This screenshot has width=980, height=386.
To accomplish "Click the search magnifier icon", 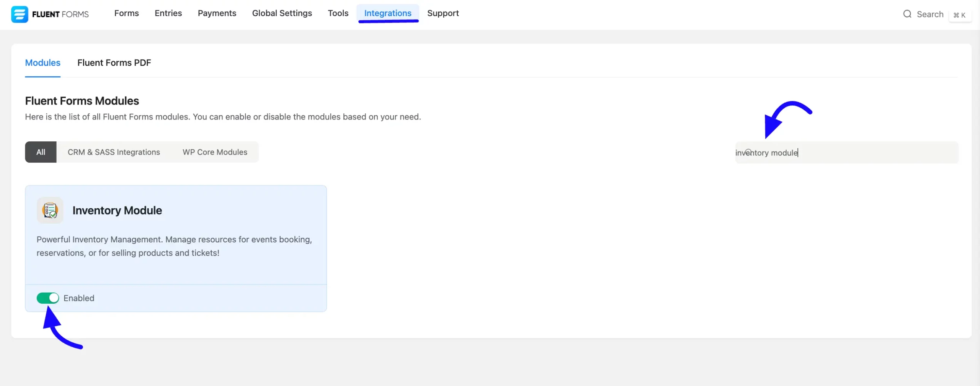I will tap(907, 14).
